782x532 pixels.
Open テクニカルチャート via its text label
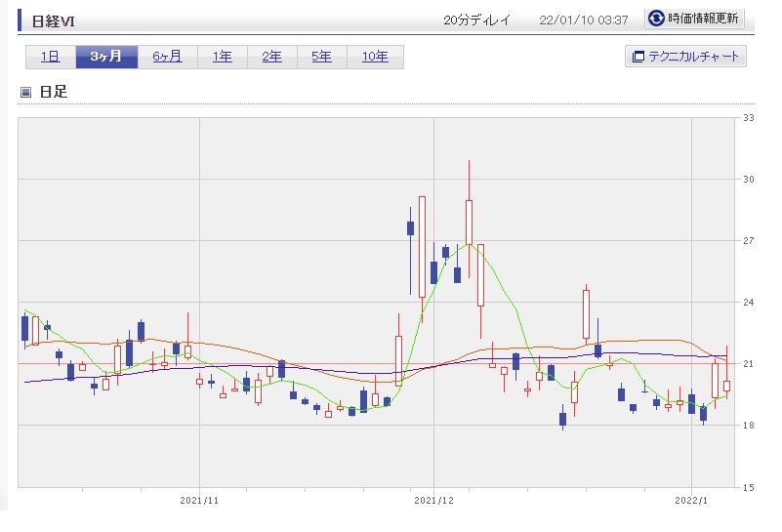(x=694, y=57)
